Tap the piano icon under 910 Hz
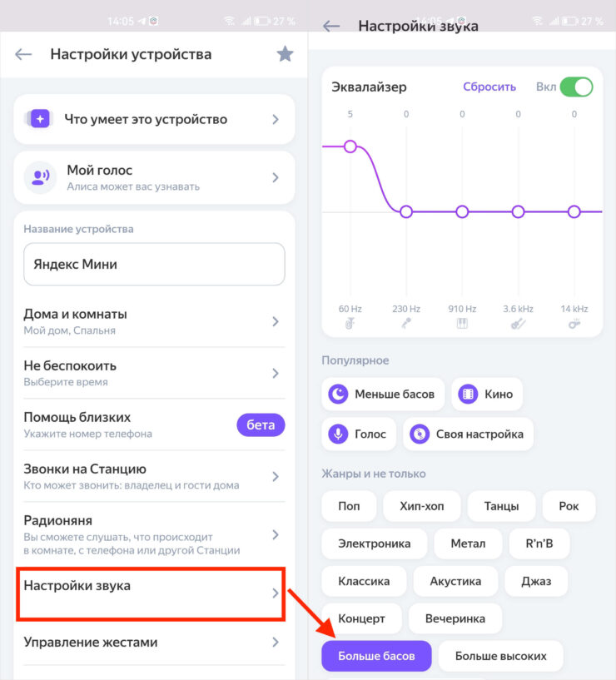 [x=462, y=325]
